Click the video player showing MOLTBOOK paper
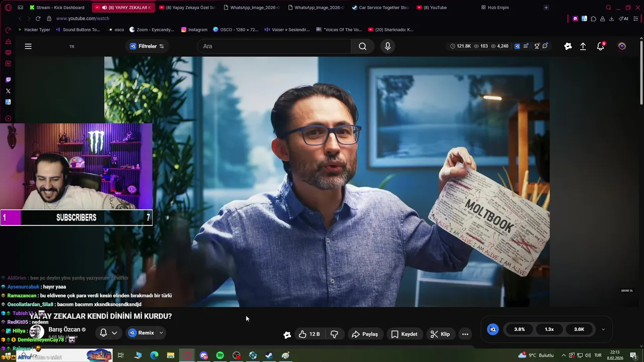The width and height of the screenshot is (644, 362). point(327,182)
